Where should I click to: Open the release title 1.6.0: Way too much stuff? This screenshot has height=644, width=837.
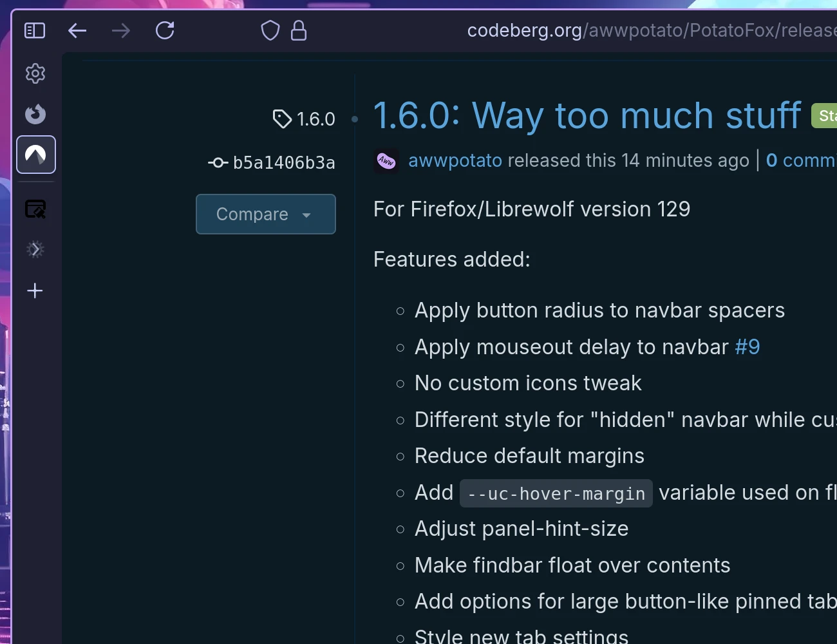click(x=587, y=116)
